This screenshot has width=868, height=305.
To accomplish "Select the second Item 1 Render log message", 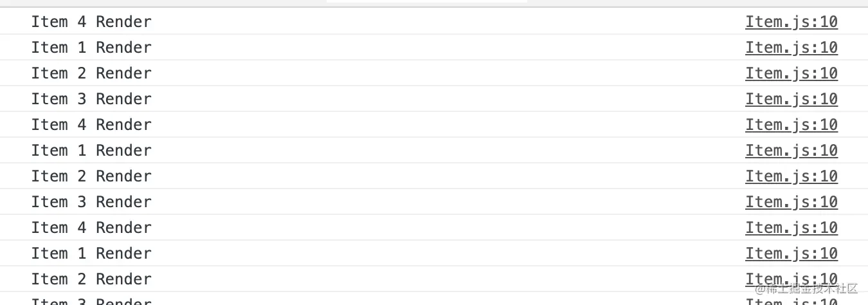I will click(x=91, y=151).
